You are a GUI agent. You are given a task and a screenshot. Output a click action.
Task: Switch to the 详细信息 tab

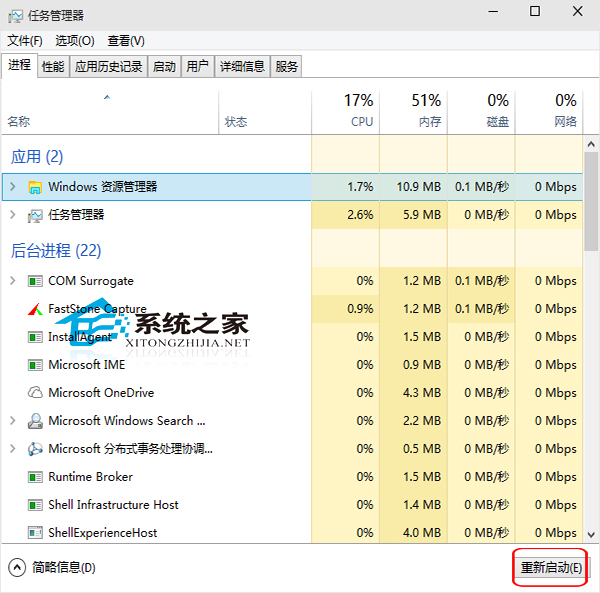pyautogui.click(x=242, y=67)
